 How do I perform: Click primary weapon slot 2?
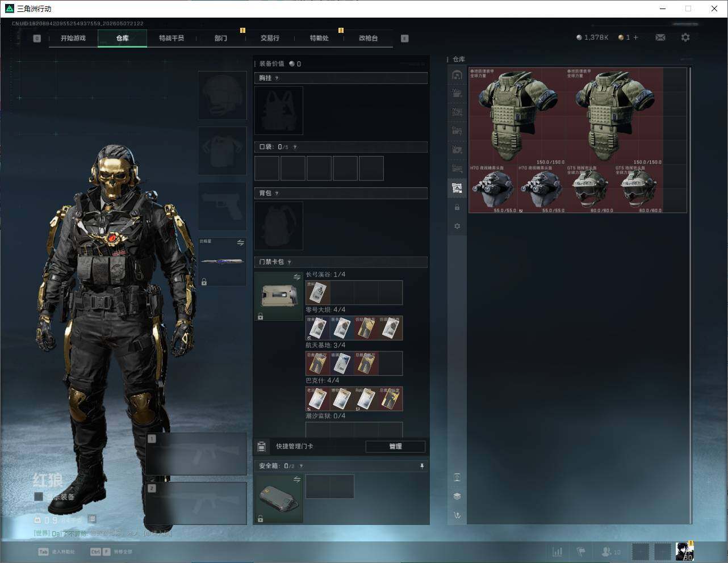tap(196, 503)
